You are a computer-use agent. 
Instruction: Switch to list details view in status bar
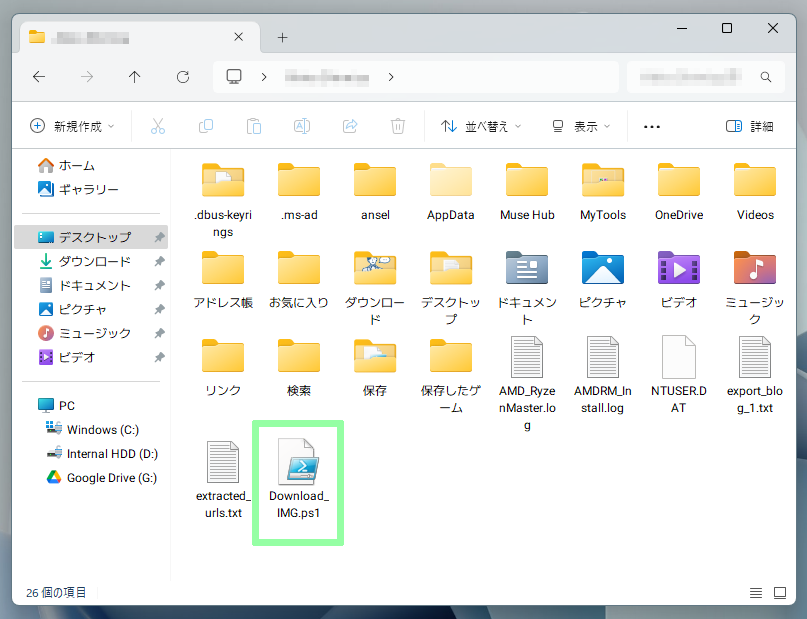[755, 593]
